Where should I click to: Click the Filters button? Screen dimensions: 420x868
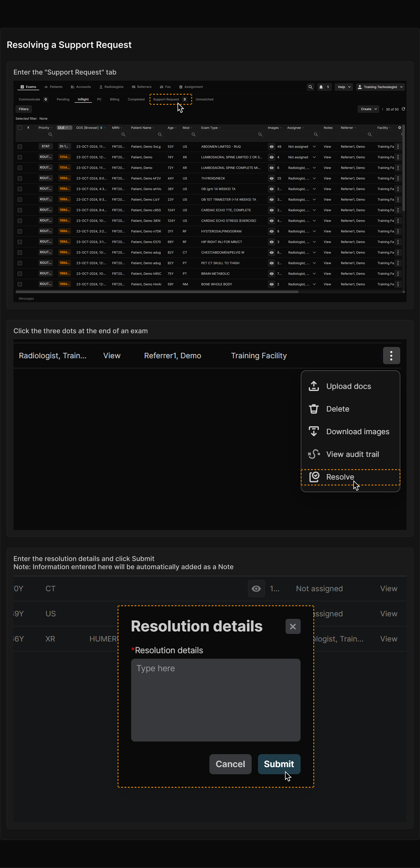pos(24,109)
